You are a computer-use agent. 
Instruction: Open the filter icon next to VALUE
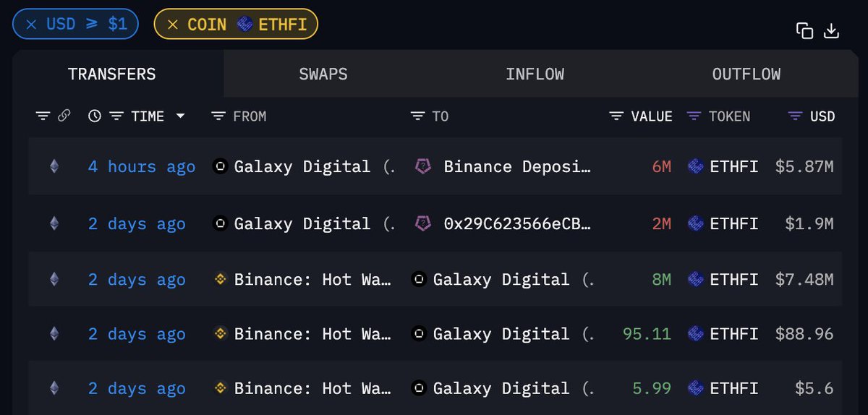(616, 116)
